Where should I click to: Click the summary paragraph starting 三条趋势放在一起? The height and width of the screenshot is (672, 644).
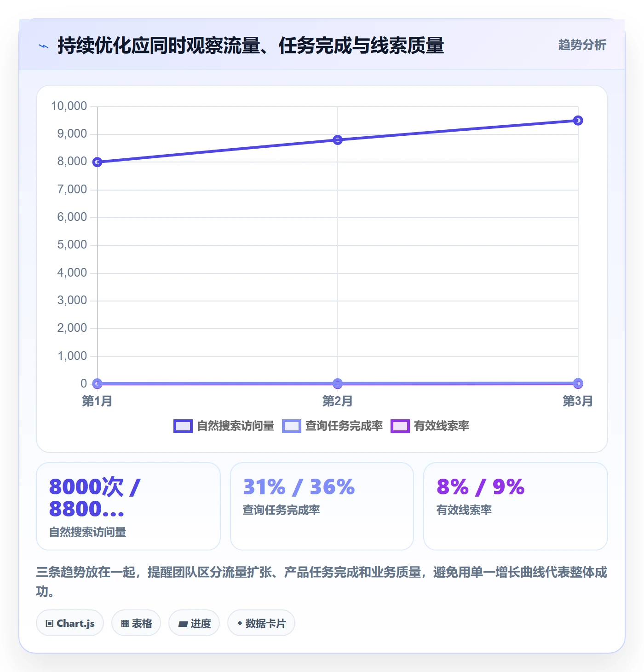[x=322, y=582]
